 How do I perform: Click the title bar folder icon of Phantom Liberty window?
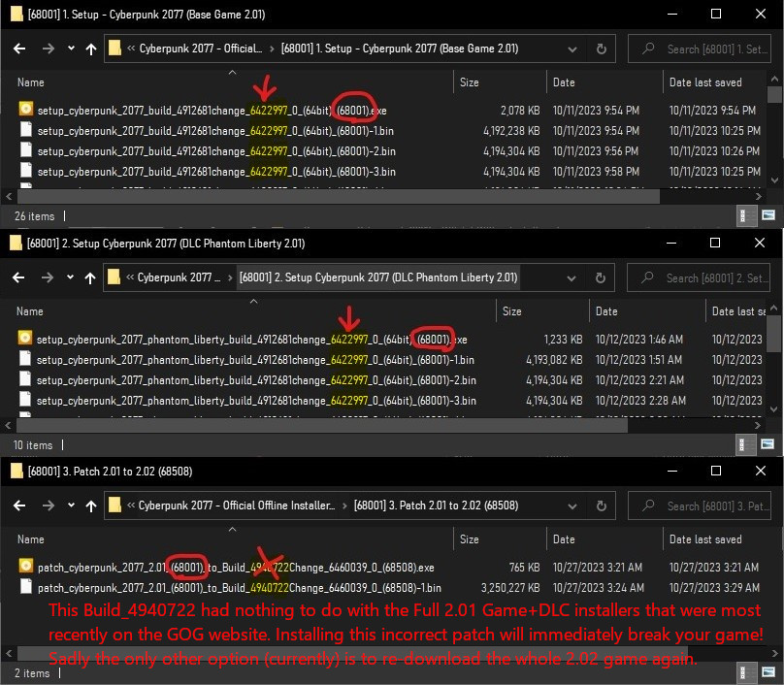(16, 243)
